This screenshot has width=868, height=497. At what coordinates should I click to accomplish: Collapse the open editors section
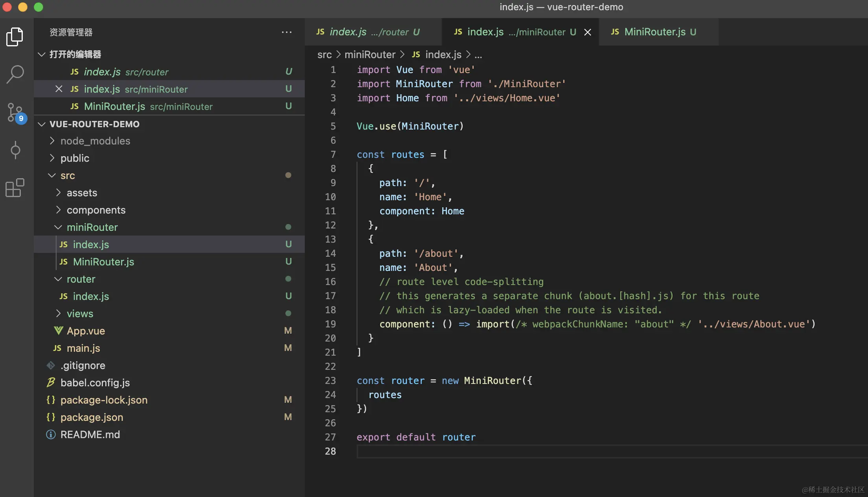tap(42, 54)
